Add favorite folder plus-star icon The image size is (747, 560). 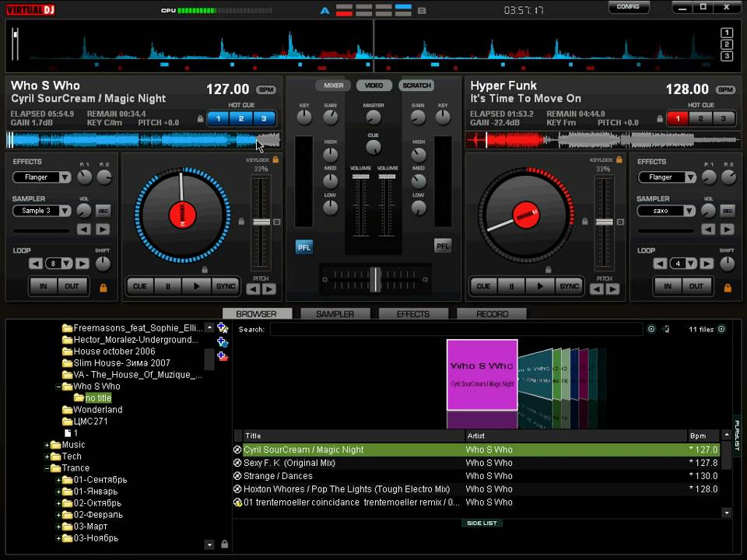[x=223, y=327]
